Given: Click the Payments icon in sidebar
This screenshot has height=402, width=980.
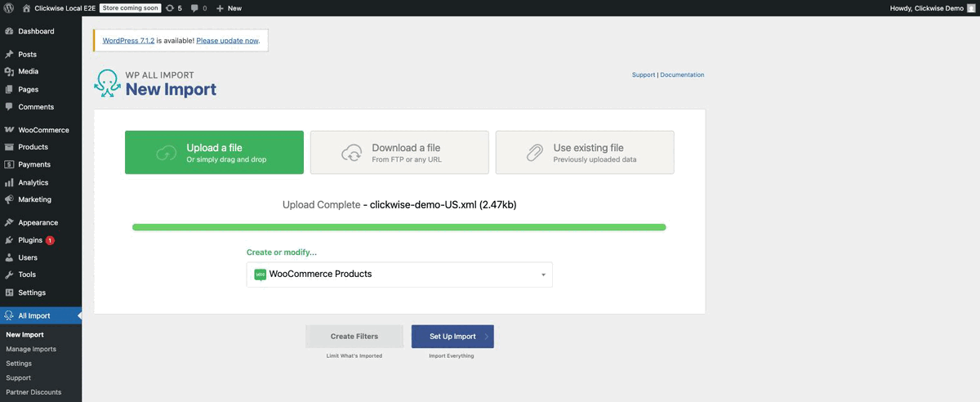Looking at the screenshot, I should tap(9, 165).
